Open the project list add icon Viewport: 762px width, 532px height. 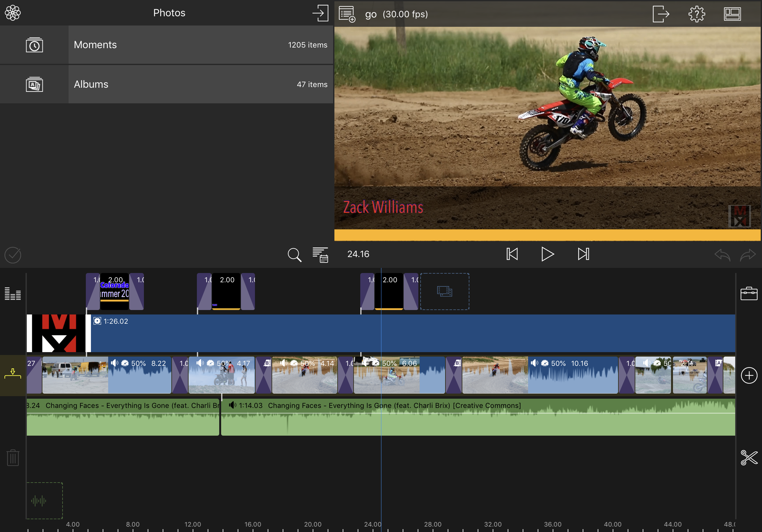[x=347, y=14]
